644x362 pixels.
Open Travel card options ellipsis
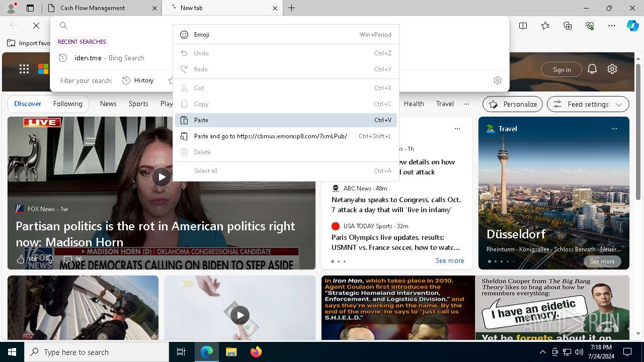614,129
